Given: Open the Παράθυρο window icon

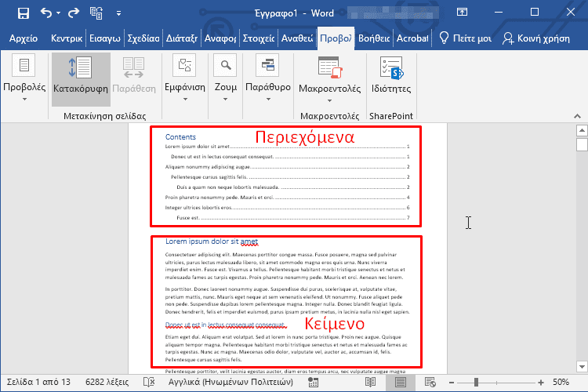Looking at the screenshot, I should click(x=268, y=65).
